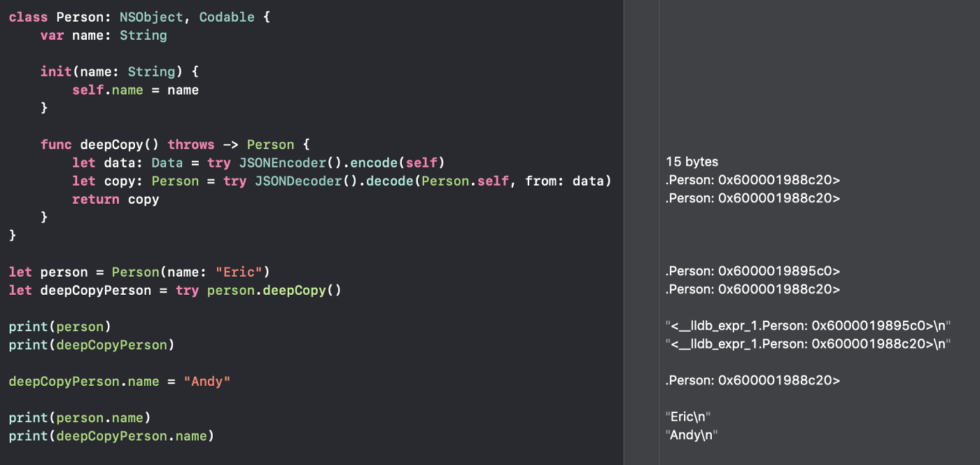
Task: Click the "let data: Data = try JSONEncoder().encode(self)" line
Action: point(259,163)
